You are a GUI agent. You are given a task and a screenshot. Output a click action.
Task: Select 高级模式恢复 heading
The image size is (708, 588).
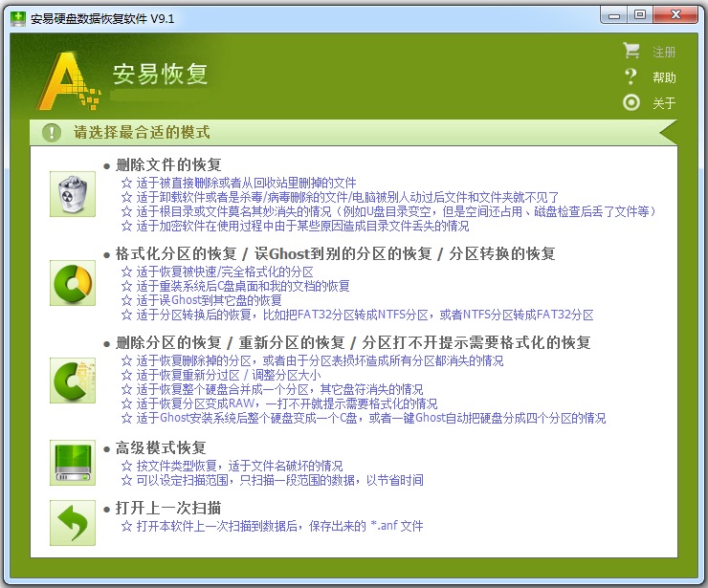[161, 447]
